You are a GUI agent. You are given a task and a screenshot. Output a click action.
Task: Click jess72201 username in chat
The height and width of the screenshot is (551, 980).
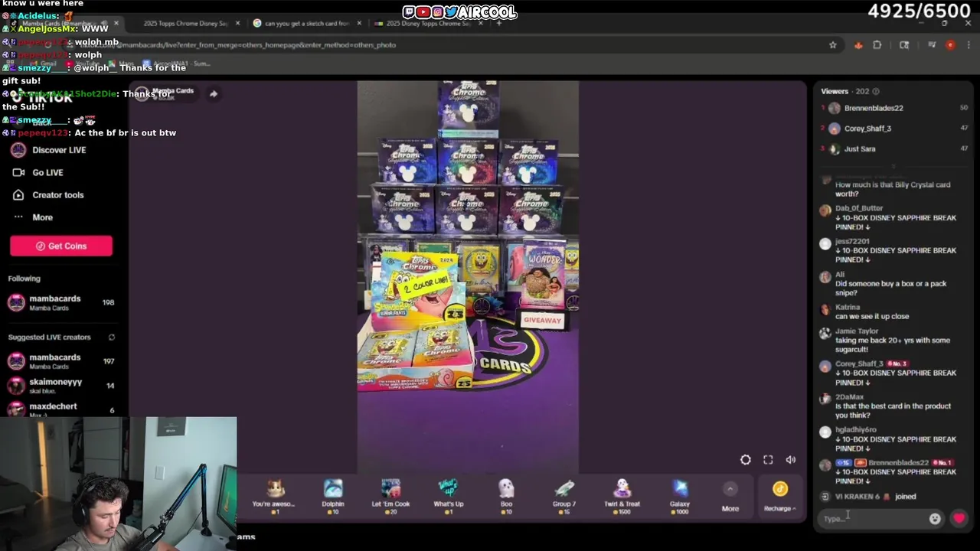point(852,241)
